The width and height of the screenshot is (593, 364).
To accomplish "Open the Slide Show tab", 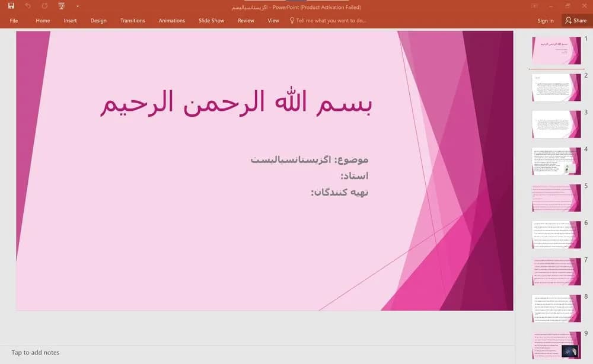I will pos(212,21).
